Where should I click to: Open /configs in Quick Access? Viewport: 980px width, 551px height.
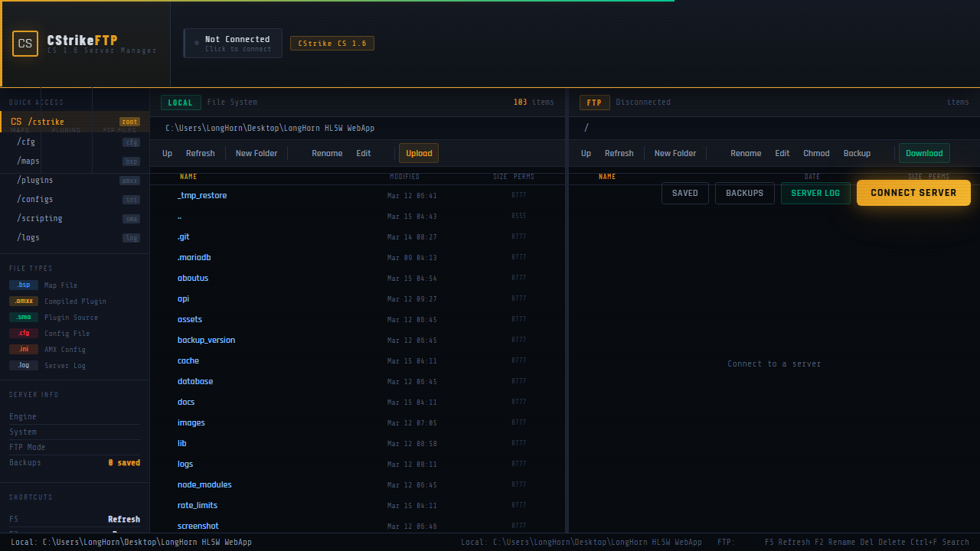[75, 199]
